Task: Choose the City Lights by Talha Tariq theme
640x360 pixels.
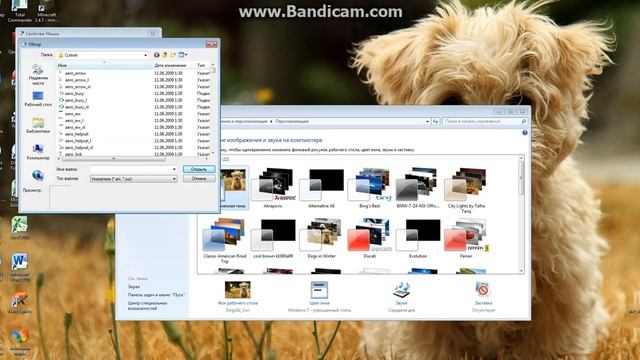Action: (466, 191)
